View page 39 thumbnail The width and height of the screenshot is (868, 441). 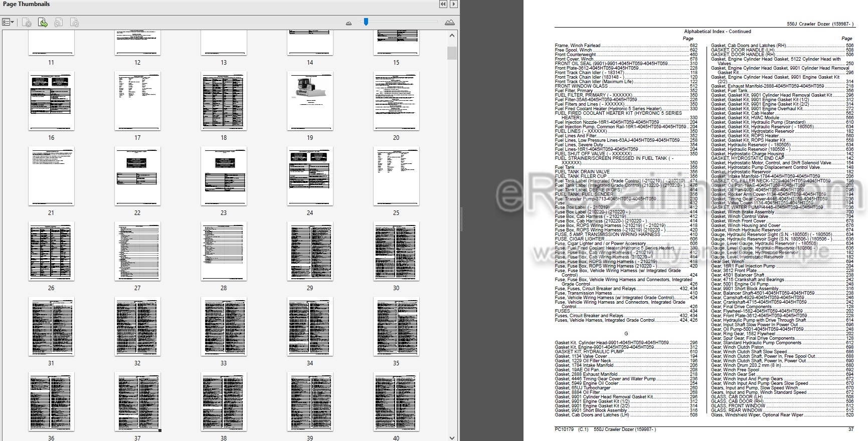tap(310, 401)
